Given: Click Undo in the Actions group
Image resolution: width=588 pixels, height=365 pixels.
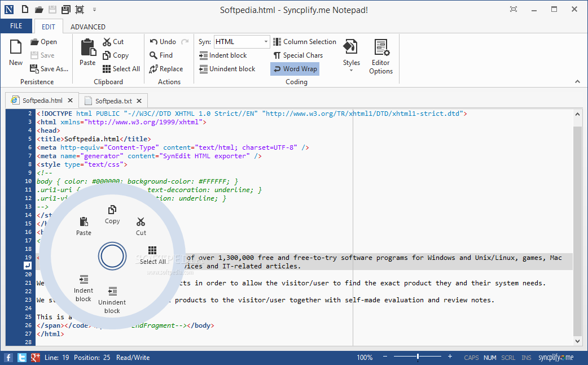Looking at the screenshot, I should click(163, 42).
